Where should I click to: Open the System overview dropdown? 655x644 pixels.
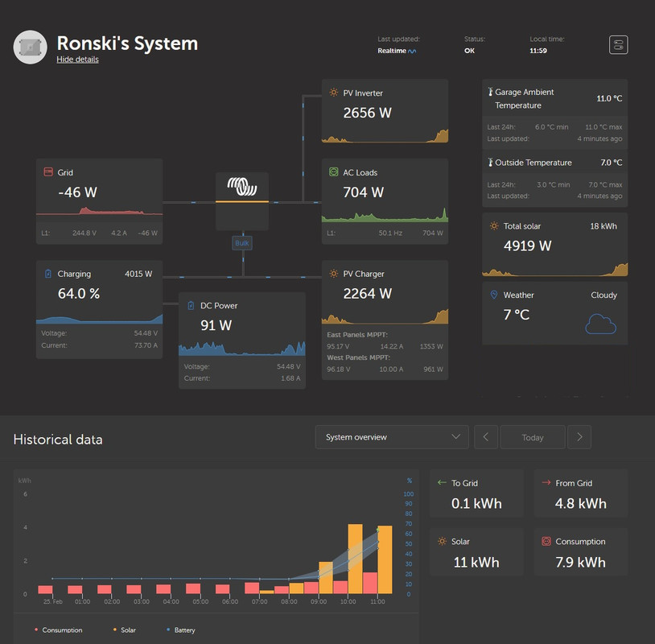(392, 437)
